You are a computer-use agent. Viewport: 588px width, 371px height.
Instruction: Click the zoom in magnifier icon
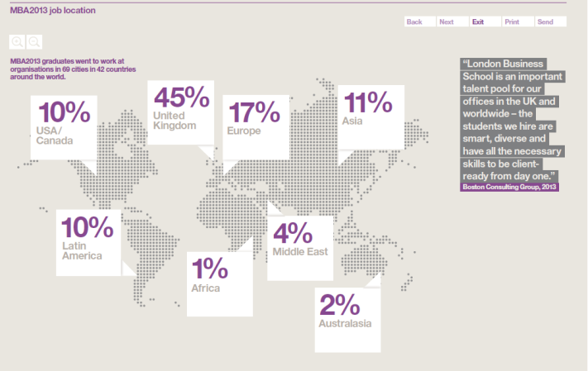point(17,41)
